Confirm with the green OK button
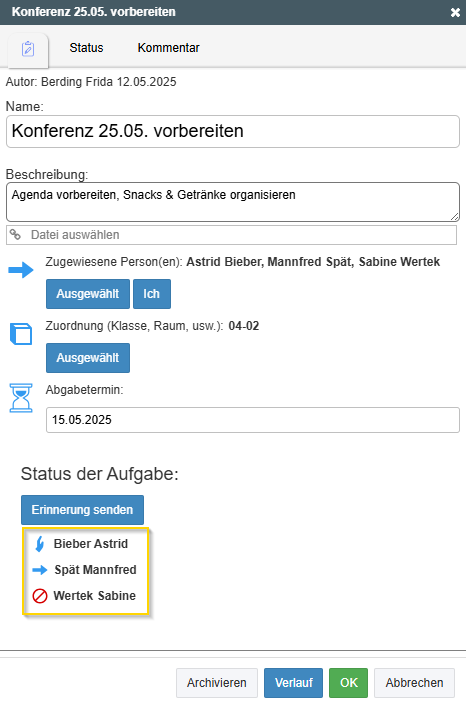 [x=349, y=683]
